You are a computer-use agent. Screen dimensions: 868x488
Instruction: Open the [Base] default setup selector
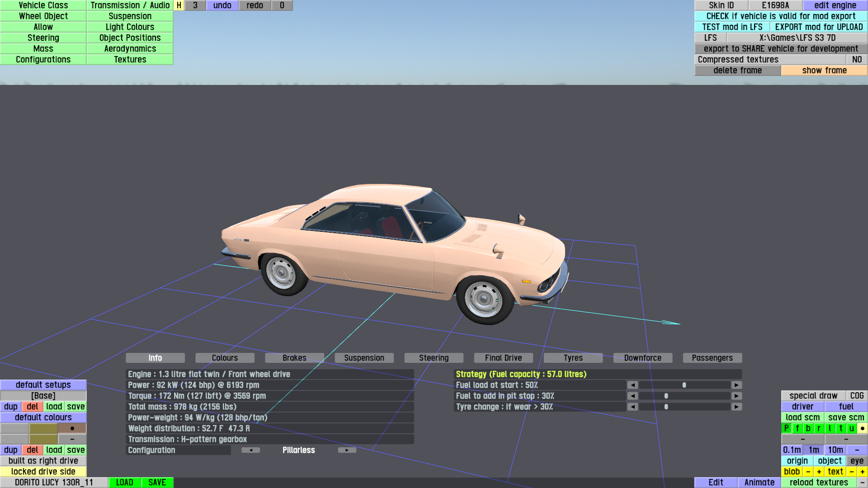point(43,396)
